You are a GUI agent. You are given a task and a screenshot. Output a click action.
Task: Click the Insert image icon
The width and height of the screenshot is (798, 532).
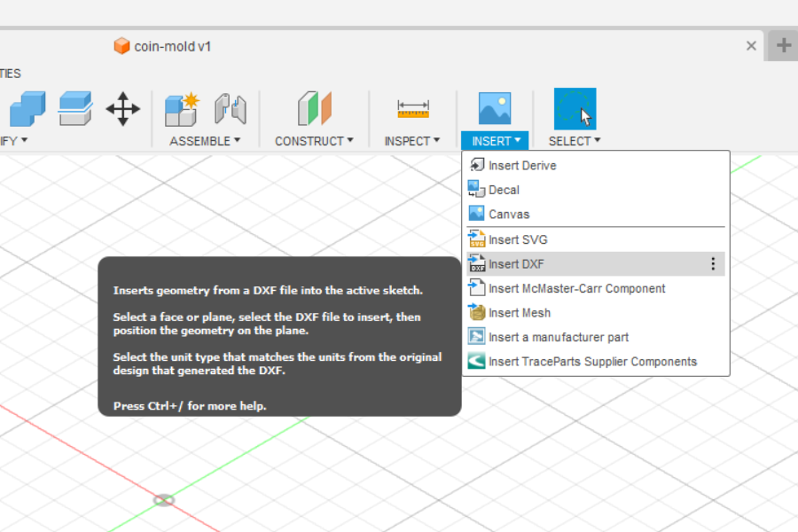[x=495, y=108]
